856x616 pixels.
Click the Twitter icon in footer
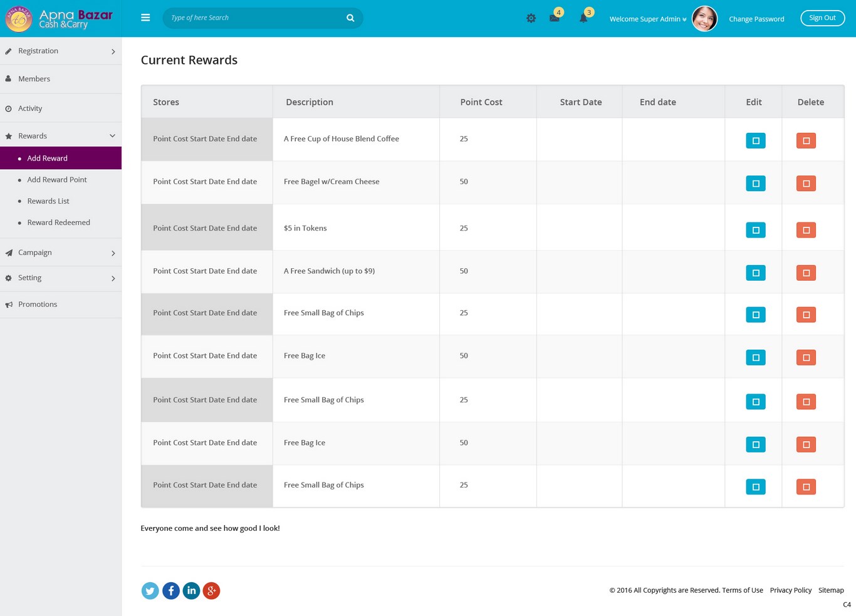pyautogui.click(x=150, y=590)
